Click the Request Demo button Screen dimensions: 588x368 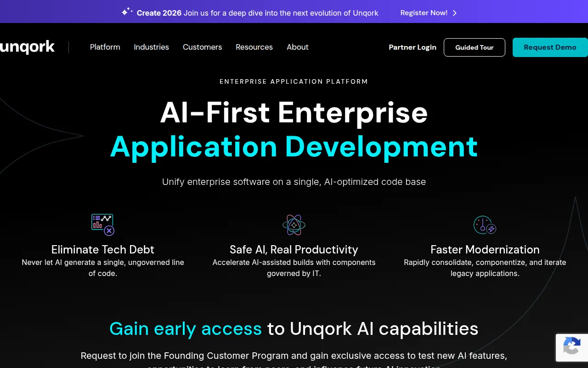pos(550,47)
